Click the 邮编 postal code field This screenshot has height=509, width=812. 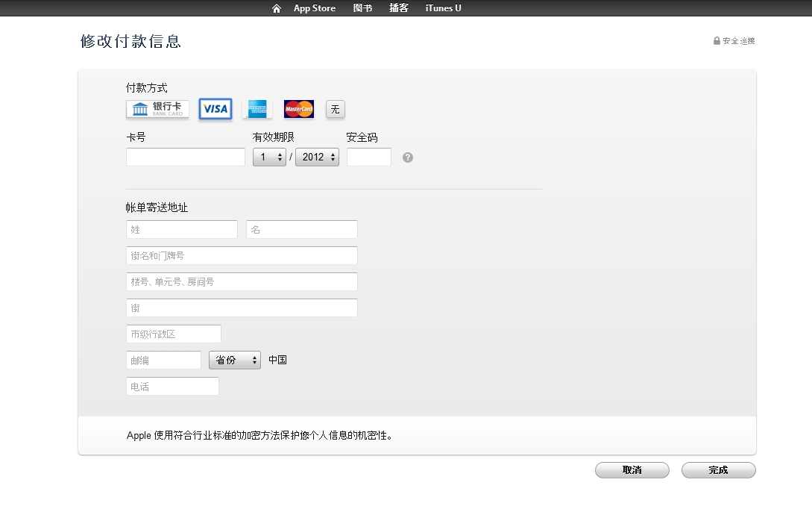click(x=164, y=360)
